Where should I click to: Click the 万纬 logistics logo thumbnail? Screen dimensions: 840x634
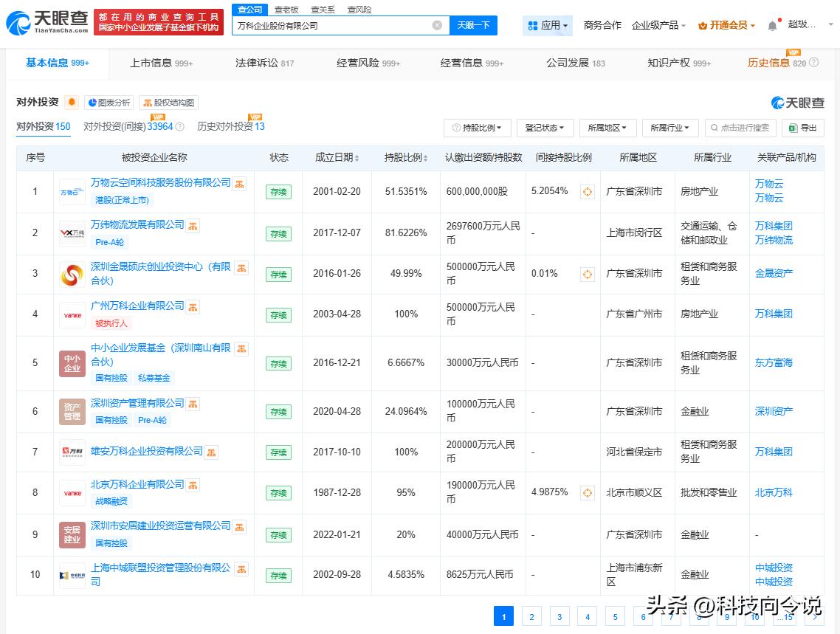[72, 233]
